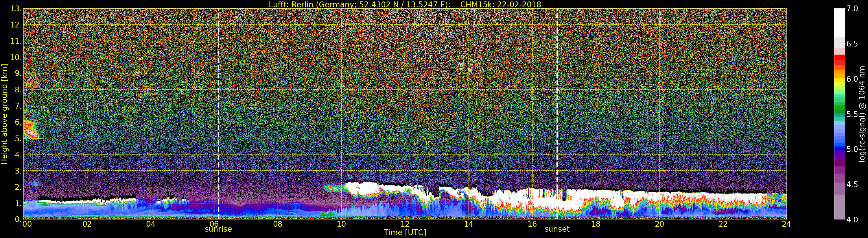Viewport: 868px width, 238px height.
Task: Click height axis tick '6.'
Action: pyautogui.click(x=18, y=122)
